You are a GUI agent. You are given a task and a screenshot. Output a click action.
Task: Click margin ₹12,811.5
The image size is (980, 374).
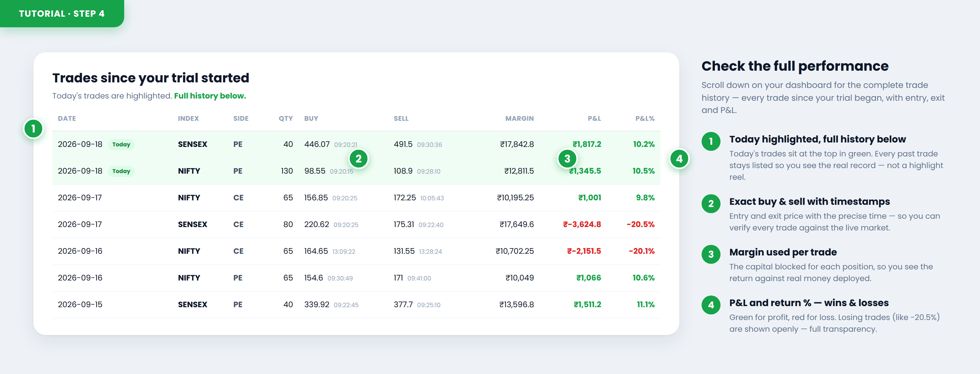click(519, 171)
